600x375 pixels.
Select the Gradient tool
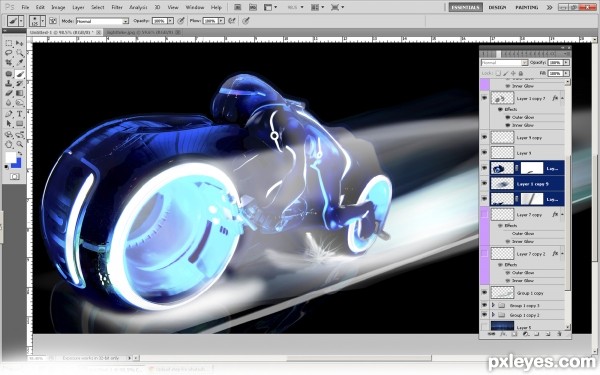20,93
